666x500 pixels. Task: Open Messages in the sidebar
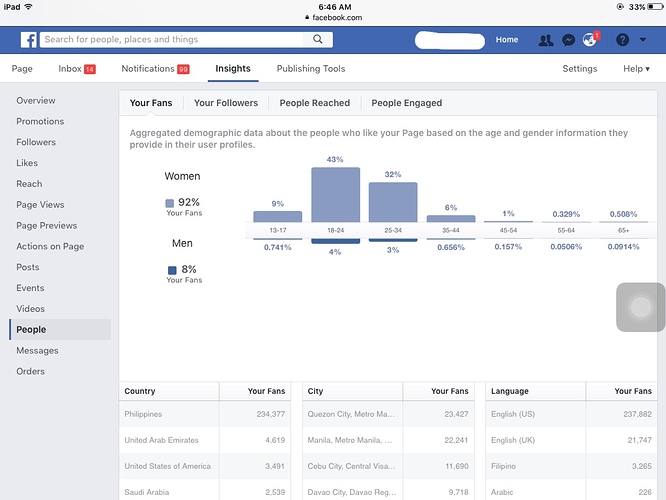click(x=37, y=350)
